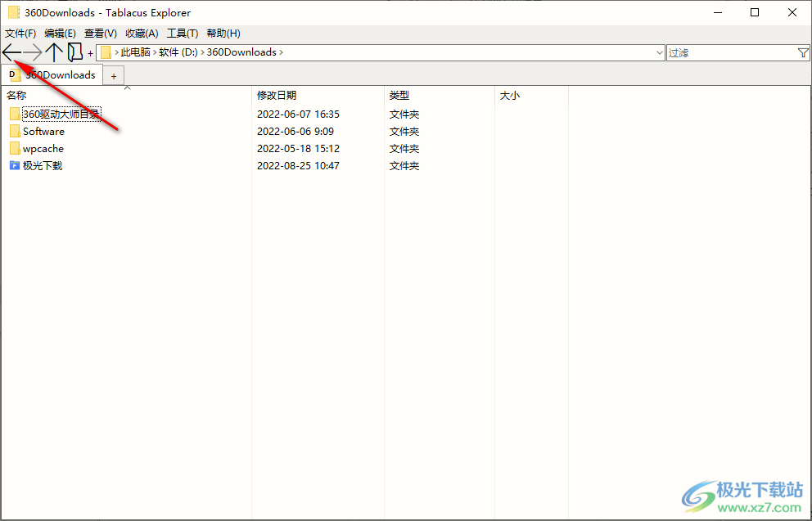Click the date 2022-05-18 15:12

[298, 149]
